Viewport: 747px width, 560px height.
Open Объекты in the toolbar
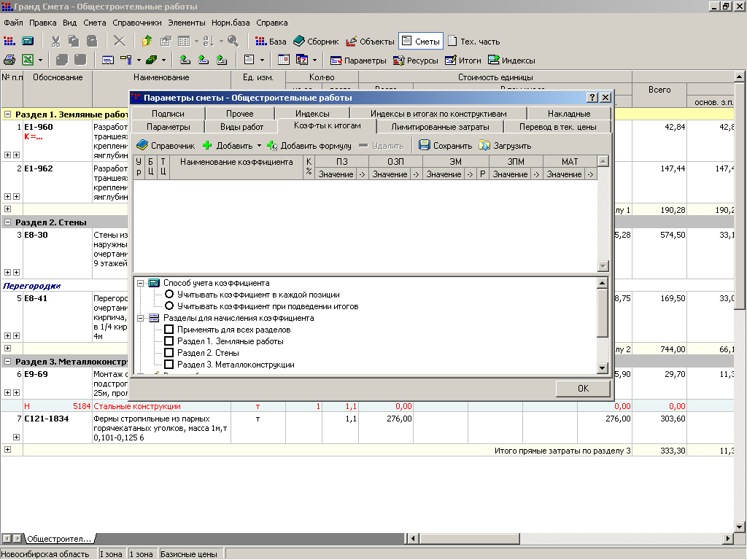point(370,42)
